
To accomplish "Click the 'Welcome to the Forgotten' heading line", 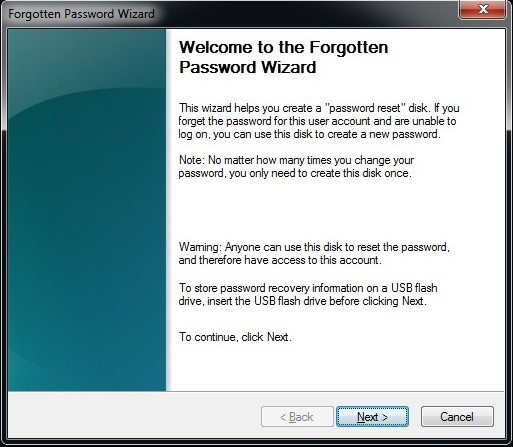I will coord(284,47).
